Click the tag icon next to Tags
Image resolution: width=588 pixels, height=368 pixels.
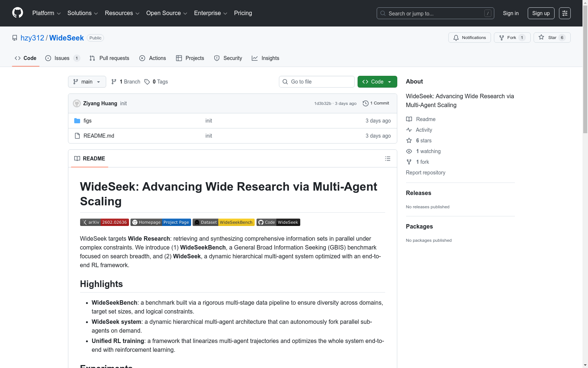tap(147, 82)
